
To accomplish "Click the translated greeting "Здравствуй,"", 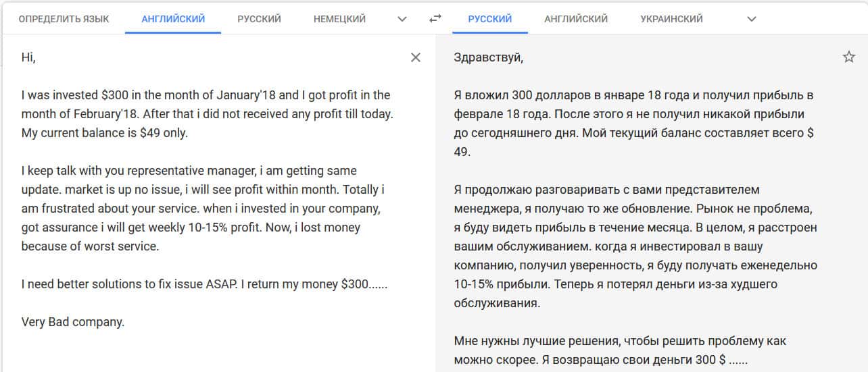I will (x=489, y=57).
